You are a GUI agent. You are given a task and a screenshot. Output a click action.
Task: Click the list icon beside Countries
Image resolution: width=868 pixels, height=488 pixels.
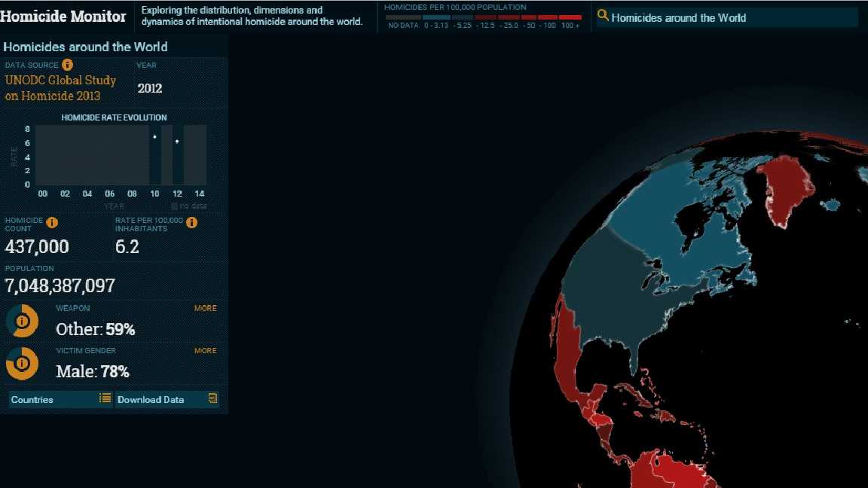pyautogui.click(x=105, y=398)
